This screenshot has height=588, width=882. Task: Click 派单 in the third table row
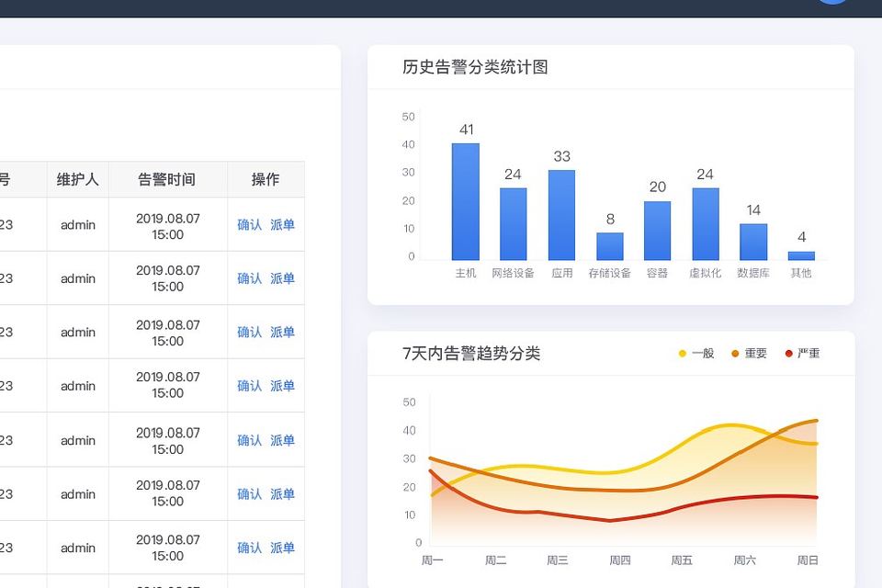(282, 332)
